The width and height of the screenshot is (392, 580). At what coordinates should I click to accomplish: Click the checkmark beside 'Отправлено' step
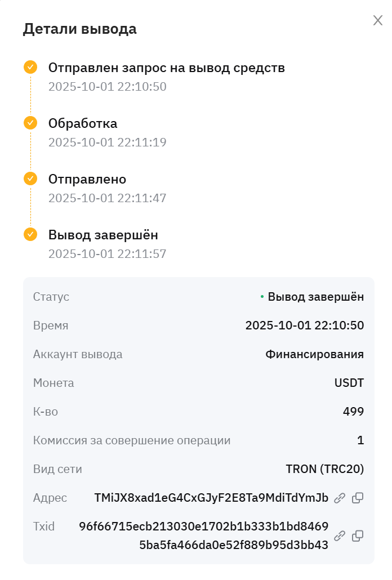click(30, 179)
